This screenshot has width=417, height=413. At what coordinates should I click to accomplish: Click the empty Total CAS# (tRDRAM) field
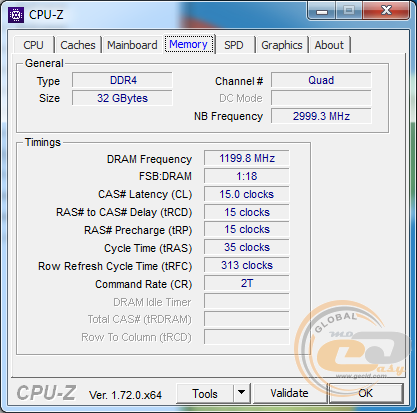(x=247, y=320)
